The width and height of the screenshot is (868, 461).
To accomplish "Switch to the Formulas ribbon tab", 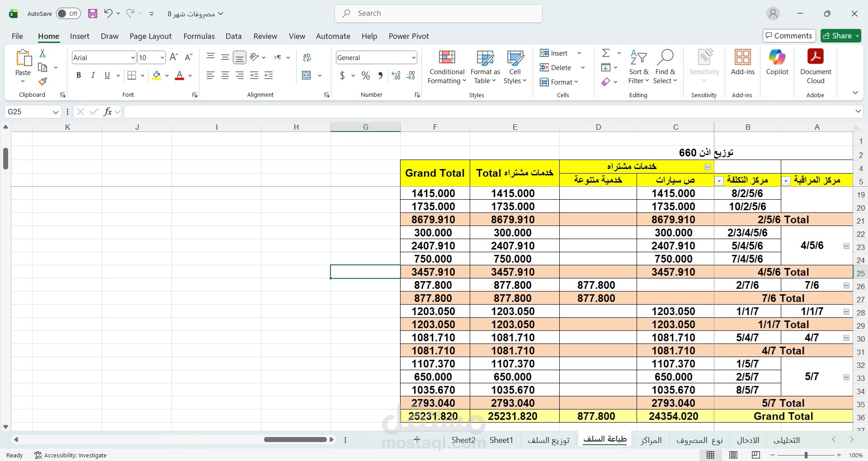I will [x=199, y=36].
